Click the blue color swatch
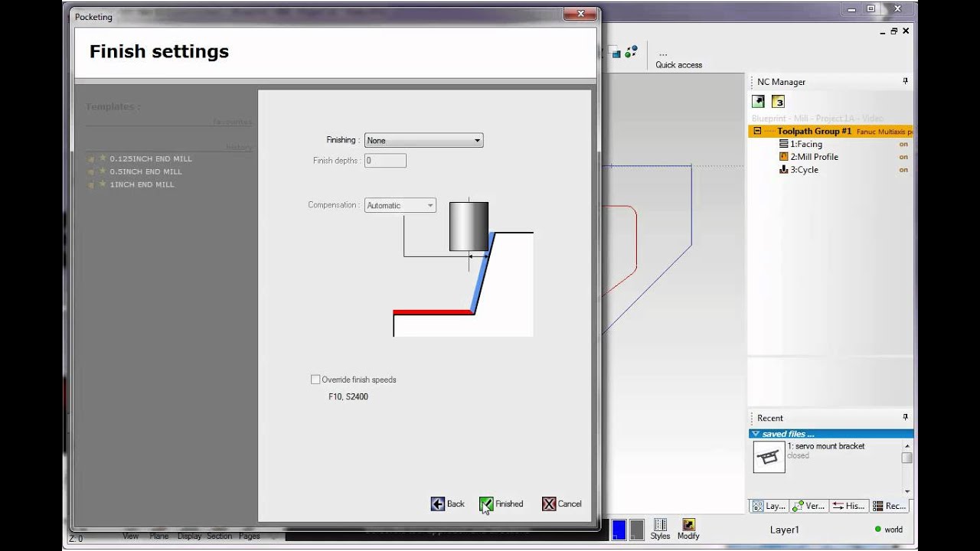The height and width of the screenshot is (551, 980). click(619, 530)
